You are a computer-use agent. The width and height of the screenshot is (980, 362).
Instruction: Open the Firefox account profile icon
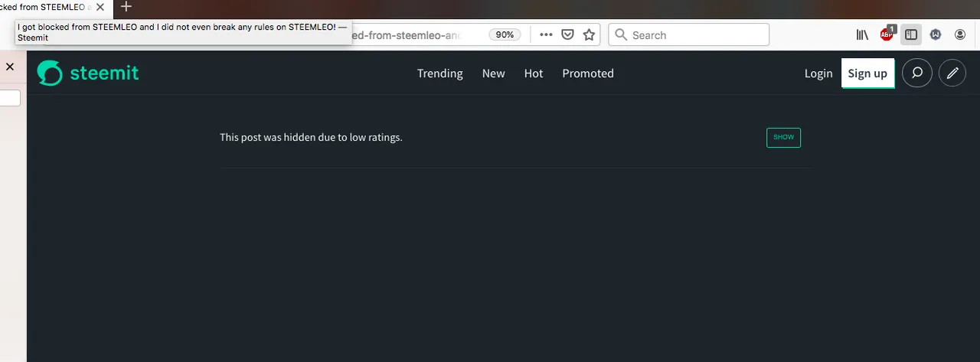[960, 34]
